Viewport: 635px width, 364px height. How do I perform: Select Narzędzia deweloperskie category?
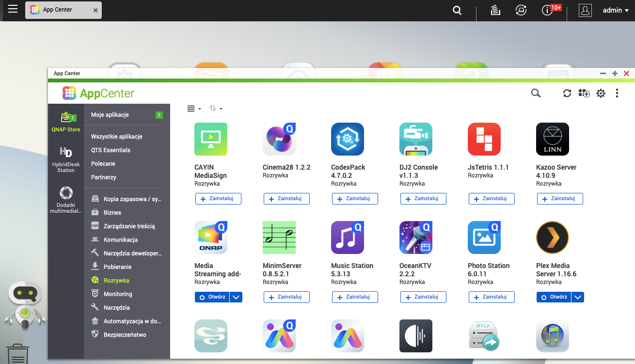click(x=127, y=253)
